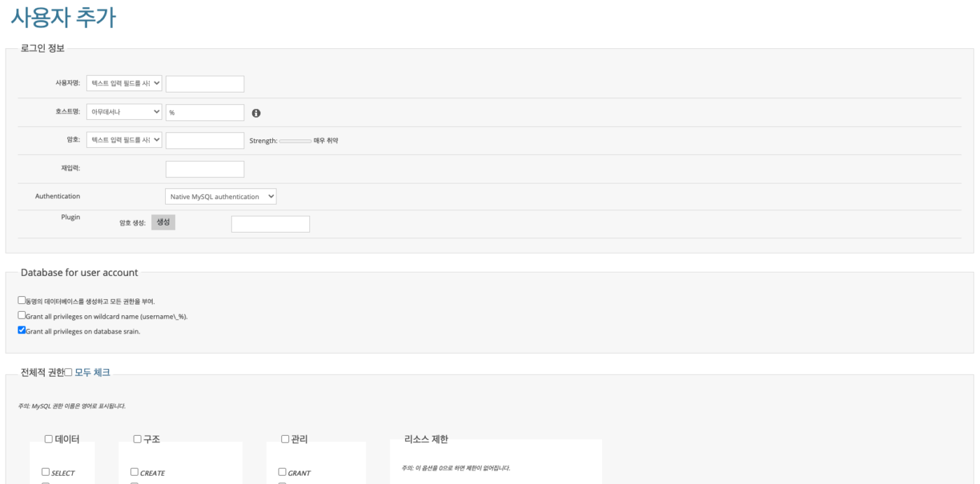980x484 pixels.
Task: Expand the 호스트명 dropdown showing 아무데서나
Action: tap(125, 112)
